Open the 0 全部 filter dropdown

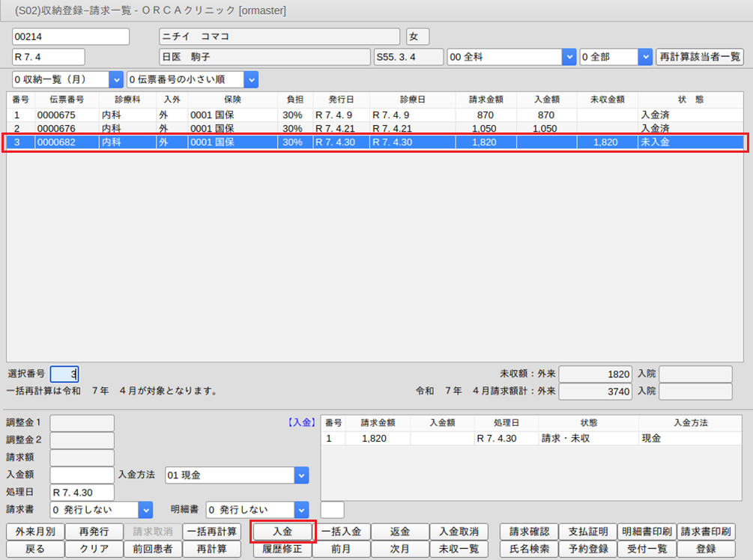pyautogui.click(x=644, y=57)
